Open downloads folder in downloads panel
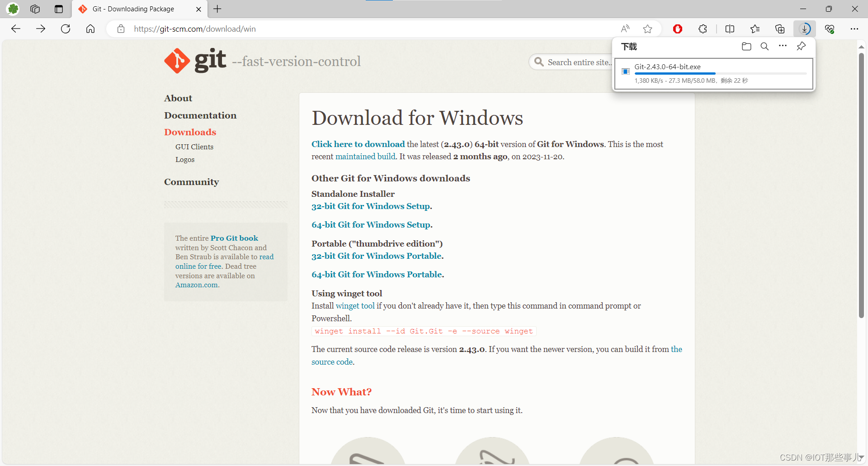 746,46
